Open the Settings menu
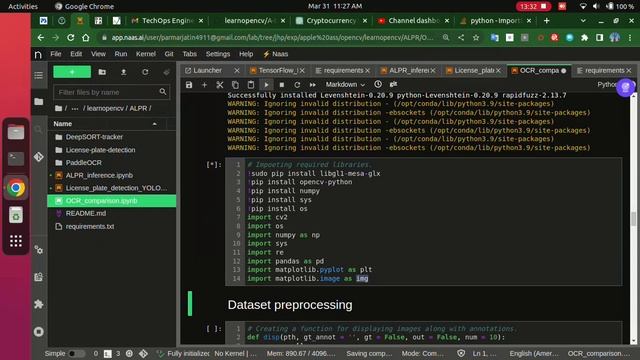 (218, 54)
